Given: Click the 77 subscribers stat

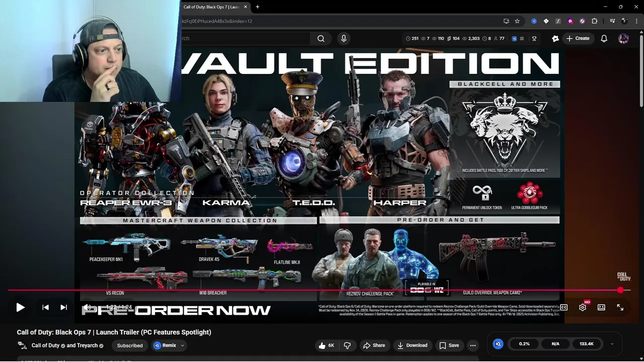Looking at the screenshot, I should [499, 39].
